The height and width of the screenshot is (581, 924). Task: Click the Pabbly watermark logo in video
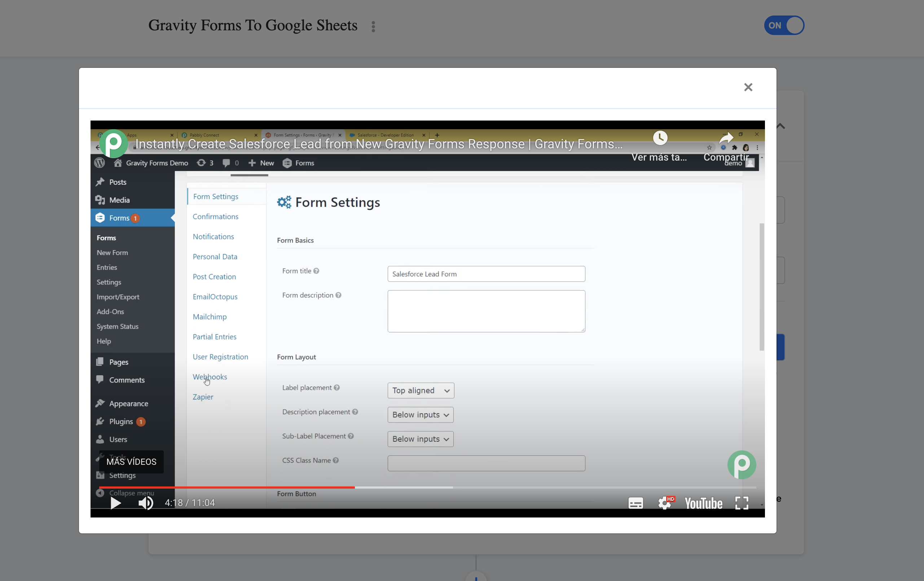(x=742, y=465)
